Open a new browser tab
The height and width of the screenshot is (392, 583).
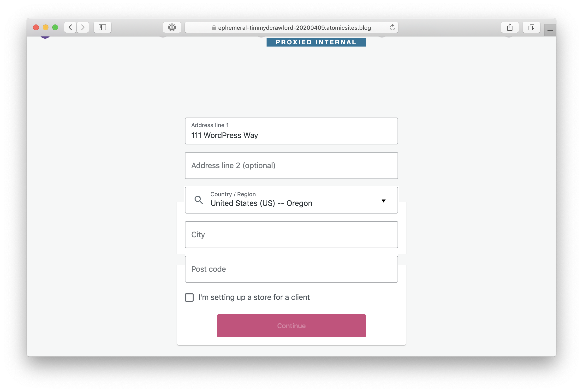pos(550,30)
